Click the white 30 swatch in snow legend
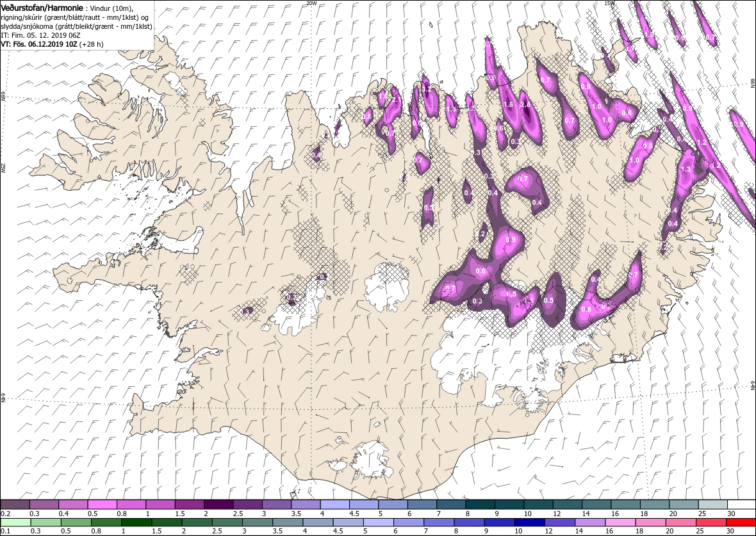This screenshot has width=756, height=536. pos(741,505)
